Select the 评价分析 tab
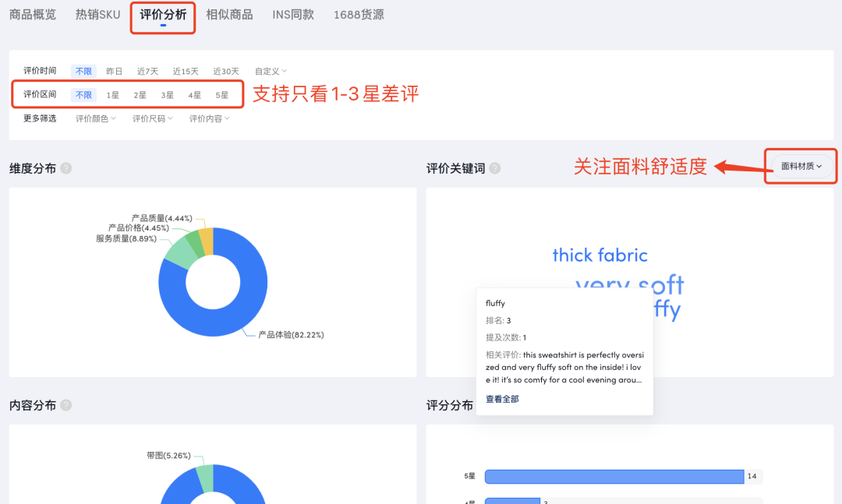 pyautogui.click(x=163, y=15)
